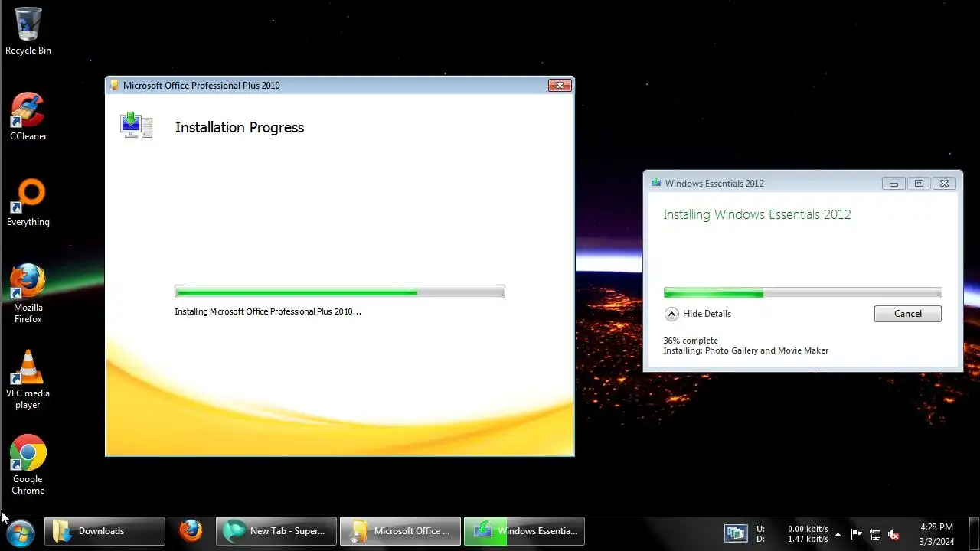Open the network connection tray icon
980x551 pixels.
pos(874,534)
